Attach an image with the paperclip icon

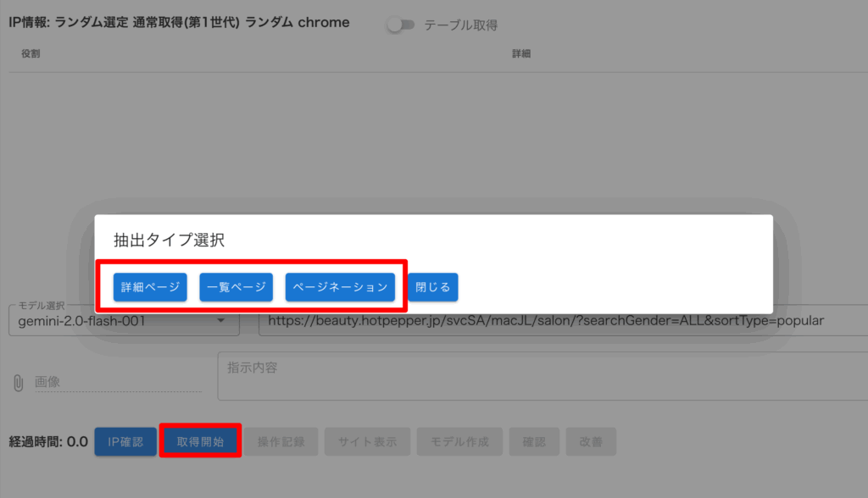(x=18, y=383)
